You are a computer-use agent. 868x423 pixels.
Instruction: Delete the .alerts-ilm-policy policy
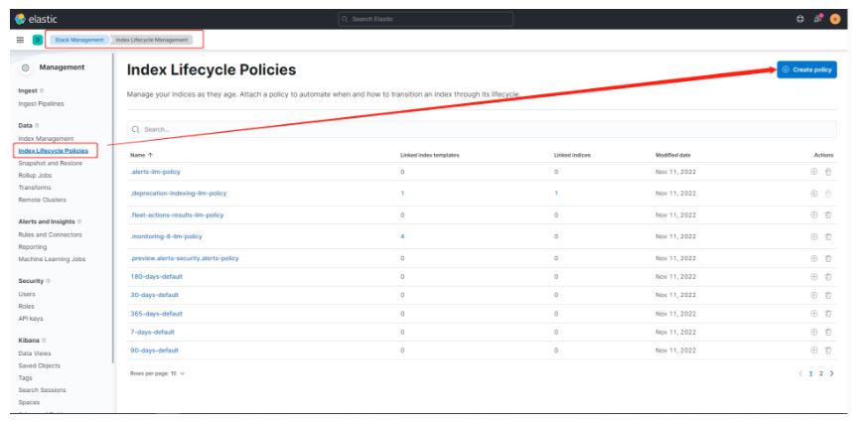pos(828,172)
